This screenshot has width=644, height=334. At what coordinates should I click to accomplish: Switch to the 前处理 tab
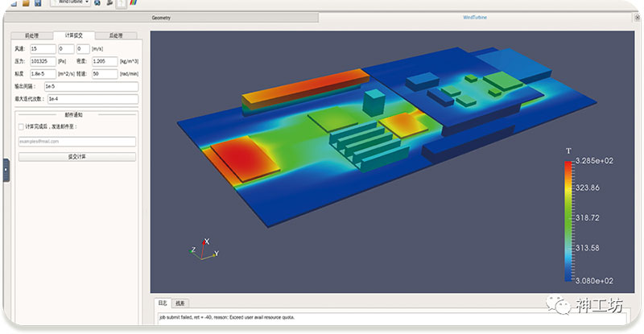[32, 35]
